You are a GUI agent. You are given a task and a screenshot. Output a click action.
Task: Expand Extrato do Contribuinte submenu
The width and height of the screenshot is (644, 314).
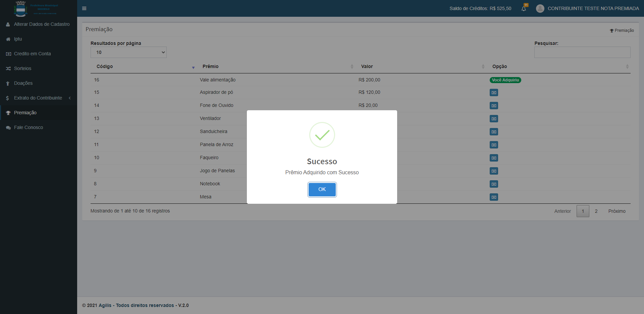coord(38,98)
